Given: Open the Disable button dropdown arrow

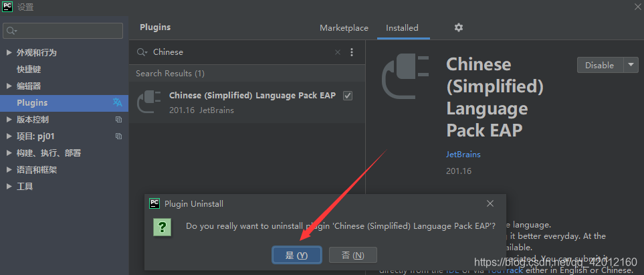Looking at the screenshot, I should [x=631, y=65].
